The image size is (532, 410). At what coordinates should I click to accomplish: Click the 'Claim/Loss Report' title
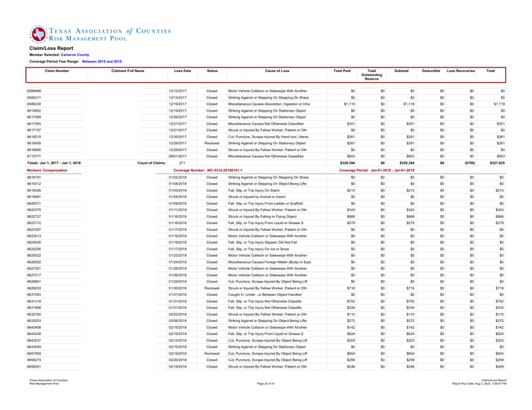coord(51,49)
